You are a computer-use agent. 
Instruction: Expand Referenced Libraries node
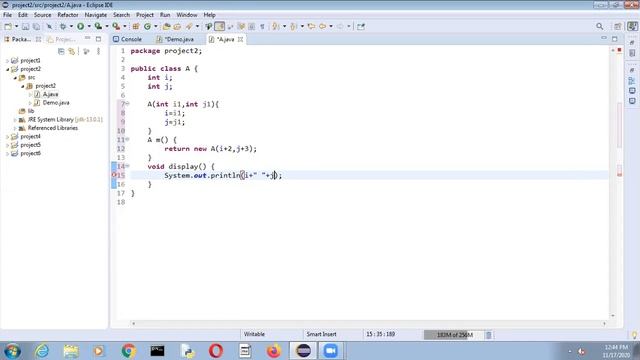click(15, 128)
